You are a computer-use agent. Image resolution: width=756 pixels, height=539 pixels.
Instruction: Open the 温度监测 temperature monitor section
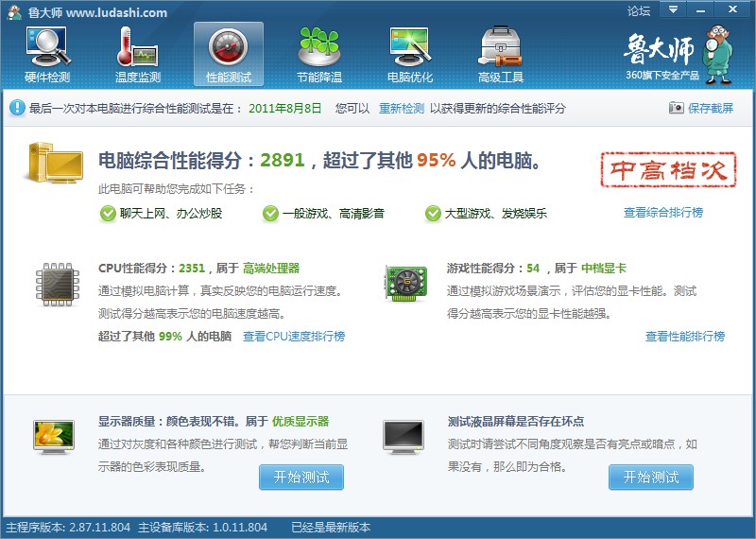tap(138, 55)
